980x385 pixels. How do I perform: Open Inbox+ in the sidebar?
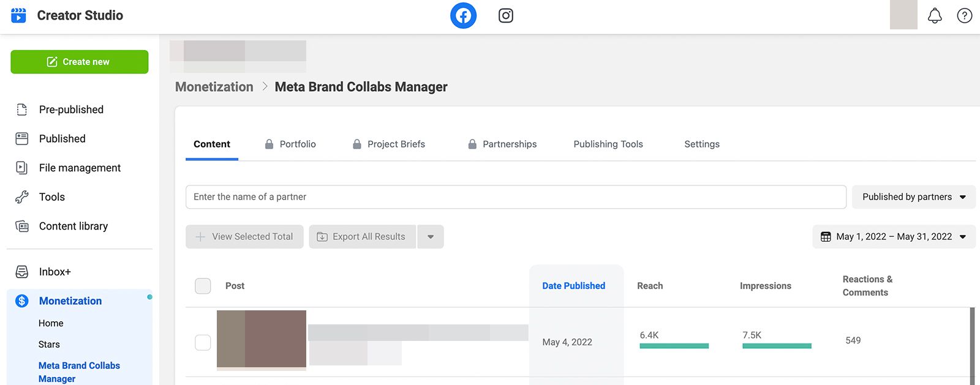(x=55, y=272)
